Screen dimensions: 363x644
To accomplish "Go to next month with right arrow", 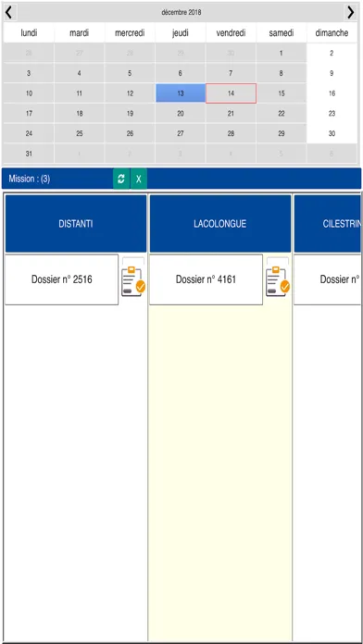I will (350, 12).
